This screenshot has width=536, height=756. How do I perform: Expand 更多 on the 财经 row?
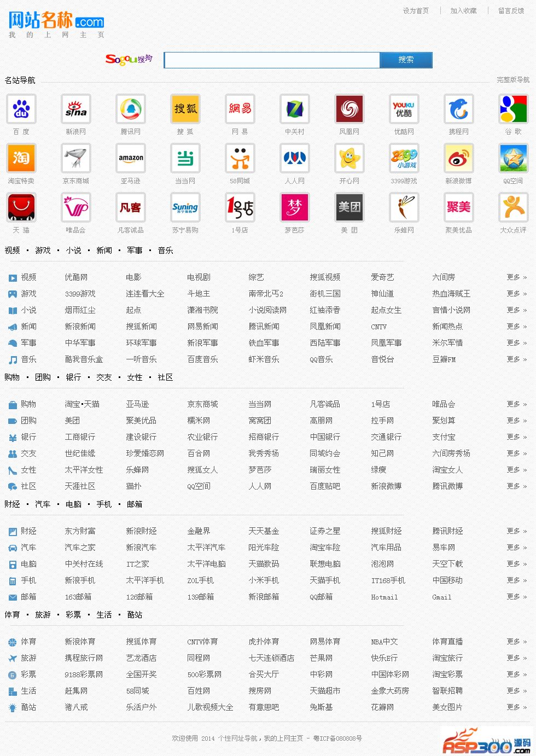516,531
